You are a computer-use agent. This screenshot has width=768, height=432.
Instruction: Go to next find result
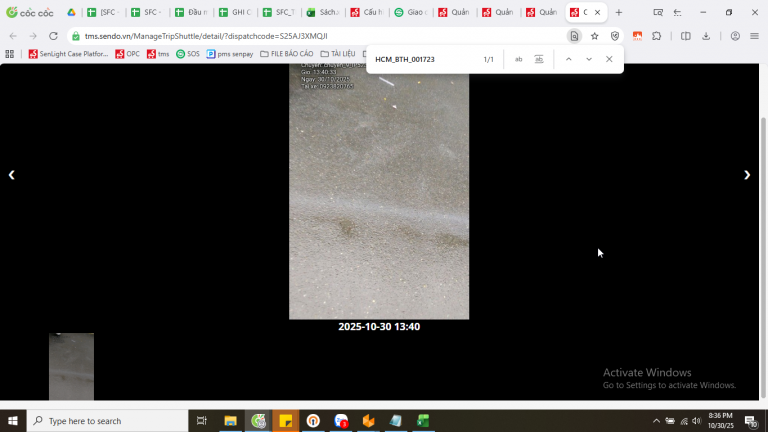(589, 59)
